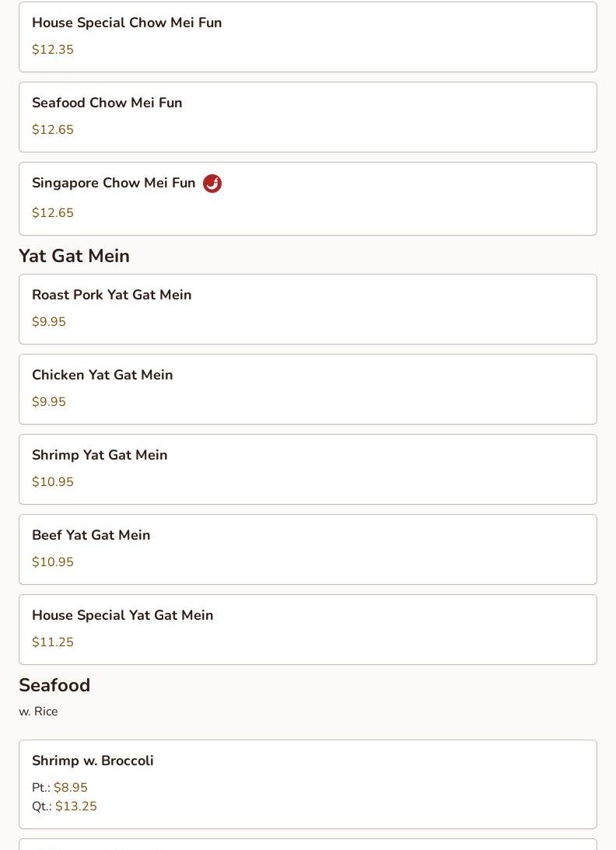
Task: Choose Singapore Chow Mei Fun dish
Action: [x=114, y=184]
